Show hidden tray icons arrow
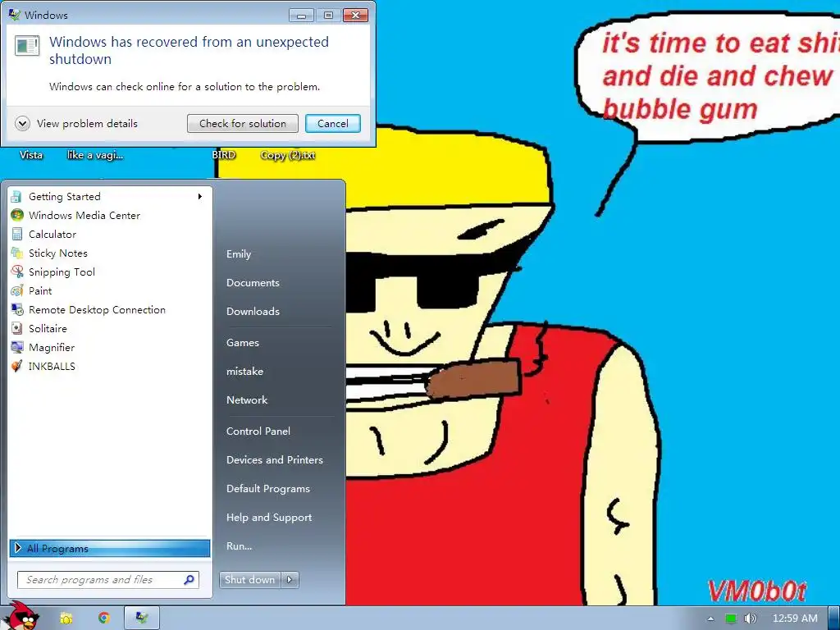 coord(710,619)
